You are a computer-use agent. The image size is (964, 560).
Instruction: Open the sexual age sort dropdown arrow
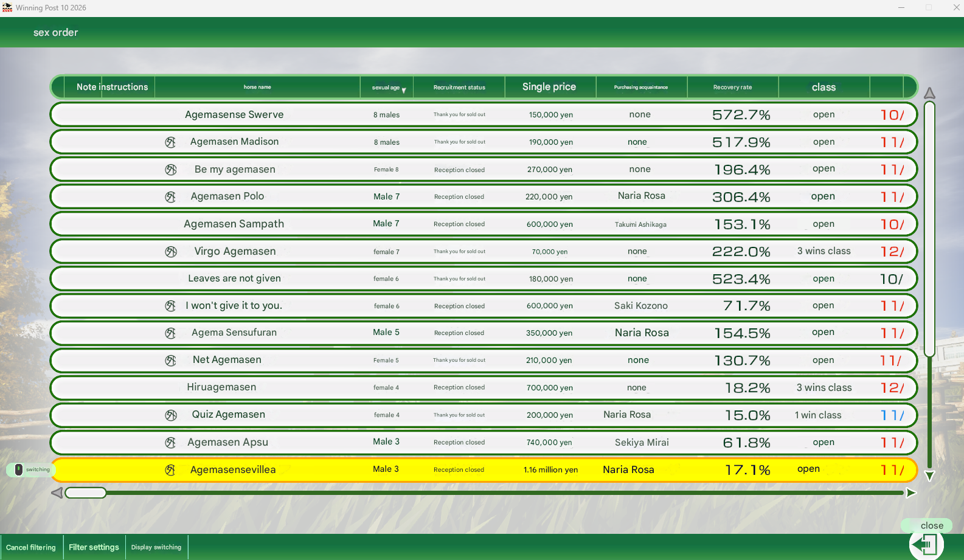pyautogui.click(x=404, y=90)
